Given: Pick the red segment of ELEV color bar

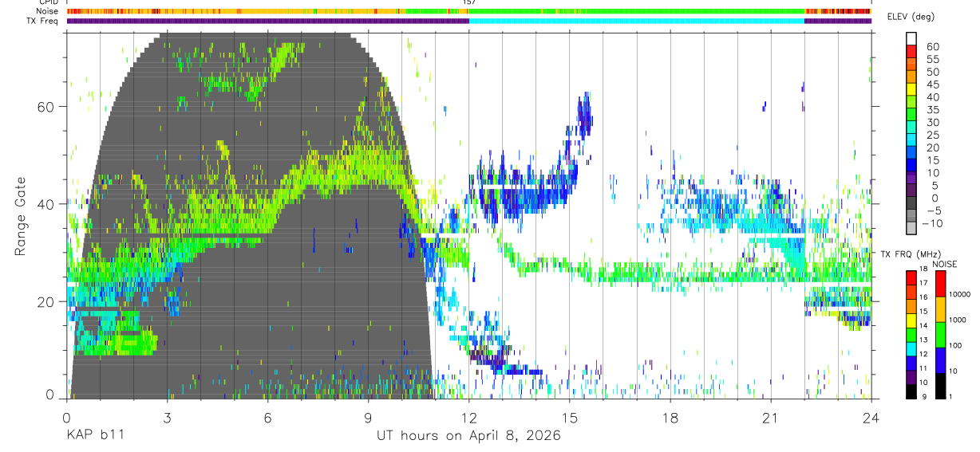Looking at the screenshot, I should click(912, 51).
